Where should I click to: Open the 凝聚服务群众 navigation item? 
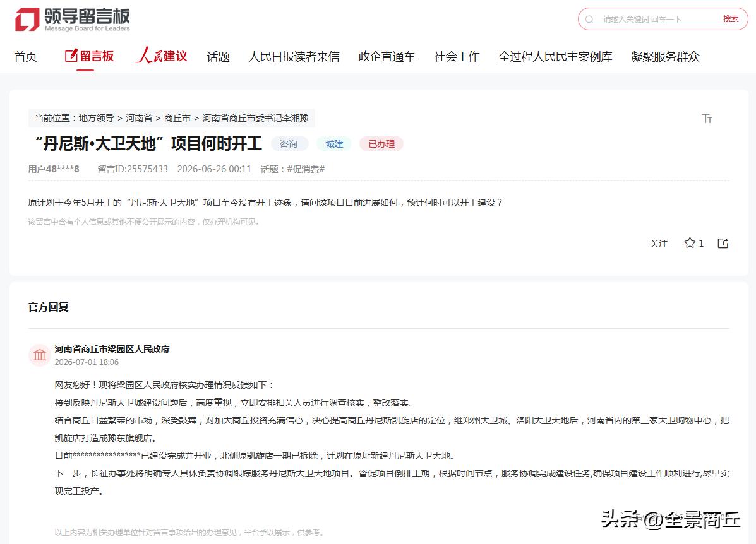pyautogui.click(x=665, y=57)
